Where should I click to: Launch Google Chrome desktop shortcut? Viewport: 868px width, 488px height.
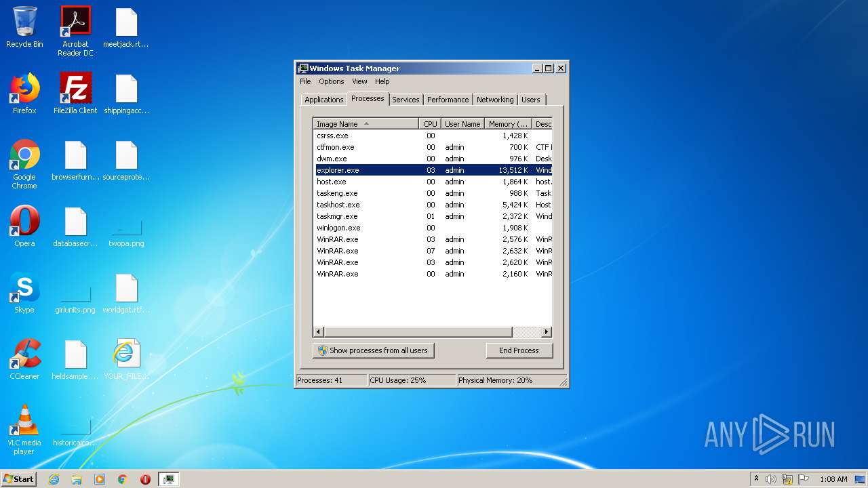(x=24, y=164)
